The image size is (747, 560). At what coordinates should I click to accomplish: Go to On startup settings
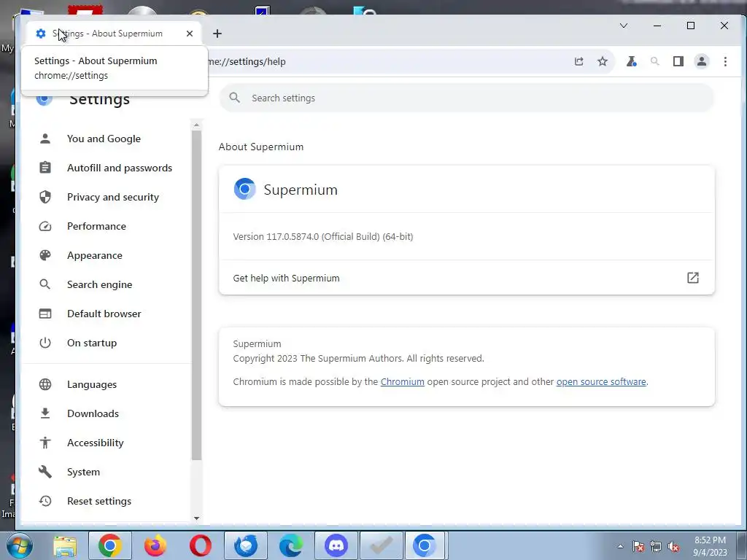pos(91,343)
